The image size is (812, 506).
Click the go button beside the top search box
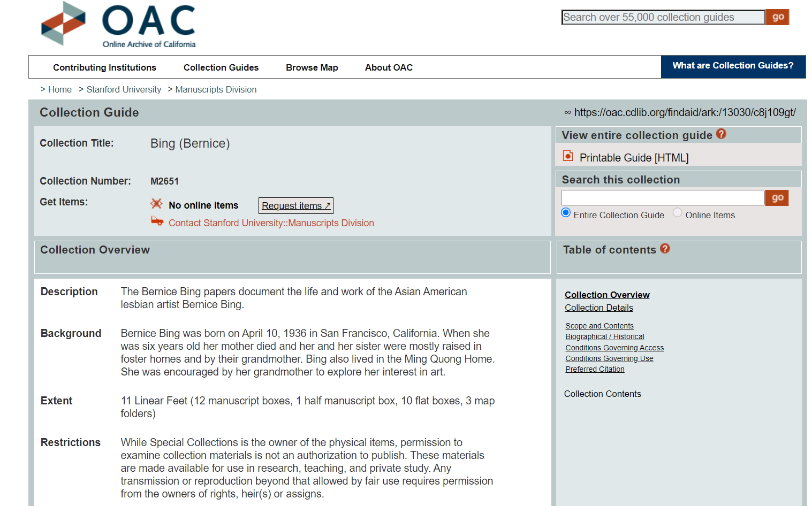tap(778, 17)
